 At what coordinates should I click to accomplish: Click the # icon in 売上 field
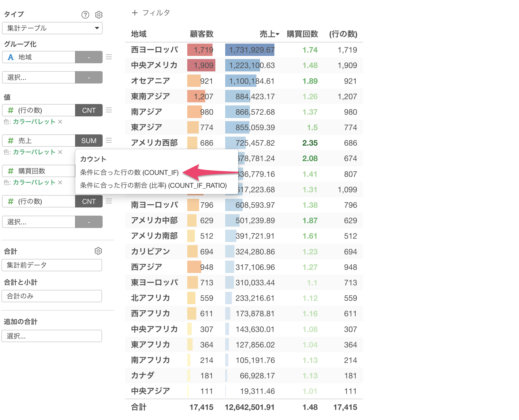point(11,141)
